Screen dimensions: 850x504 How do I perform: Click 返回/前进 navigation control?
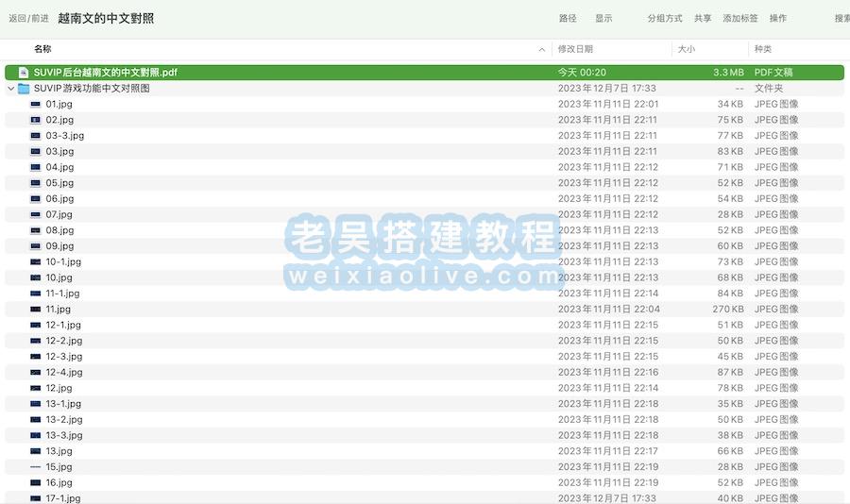(x=28, y=19)
